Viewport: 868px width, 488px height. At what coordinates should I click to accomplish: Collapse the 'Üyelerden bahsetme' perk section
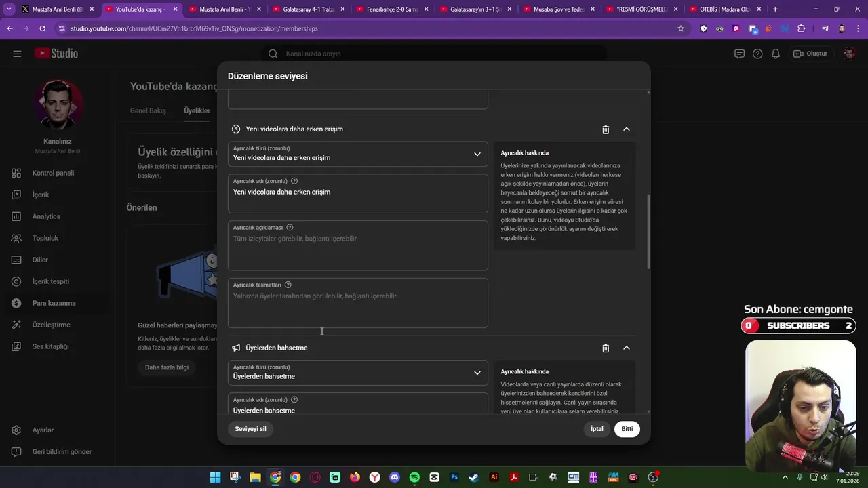click(x=627, y=348)
